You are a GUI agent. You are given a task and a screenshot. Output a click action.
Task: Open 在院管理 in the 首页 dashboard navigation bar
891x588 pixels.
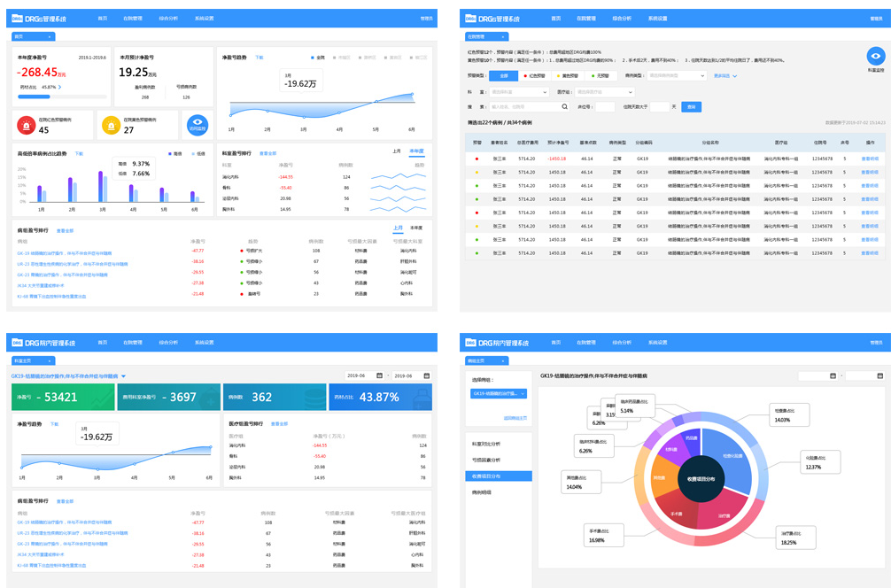tap(132, 19)
